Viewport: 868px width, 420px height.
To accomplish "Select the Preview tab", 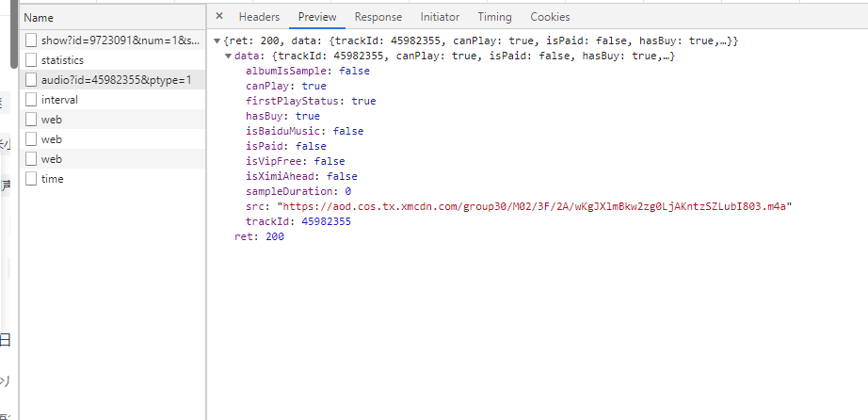I will tap(317, 17).
